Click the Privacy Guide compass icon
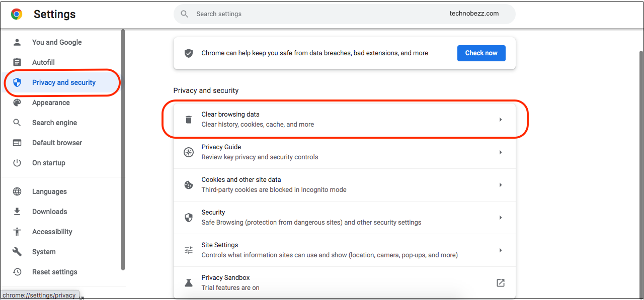This screenshot has height=300, width=644. pos(189,152)
